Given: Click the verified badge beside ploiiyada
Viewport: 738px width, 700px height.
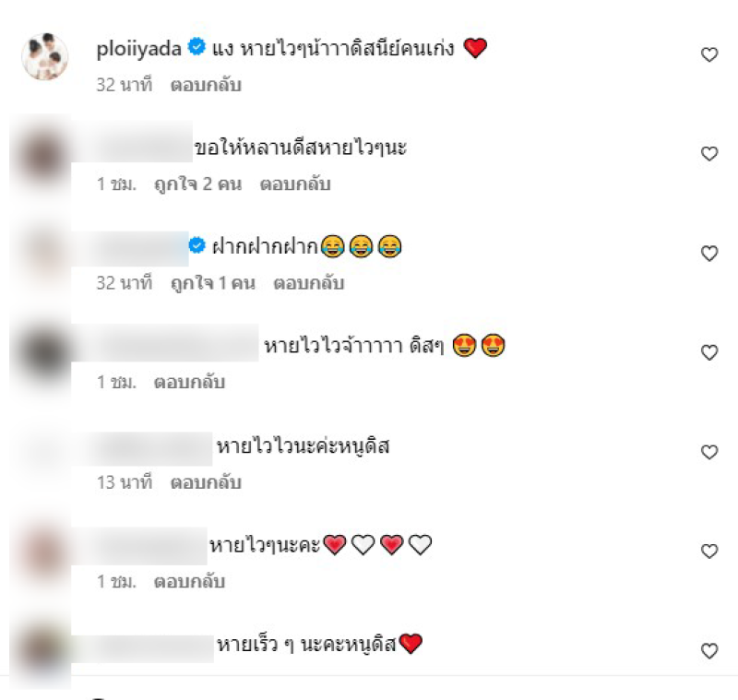Looking at the screenshot, I should pyautogui.click(x=196, y=47).
